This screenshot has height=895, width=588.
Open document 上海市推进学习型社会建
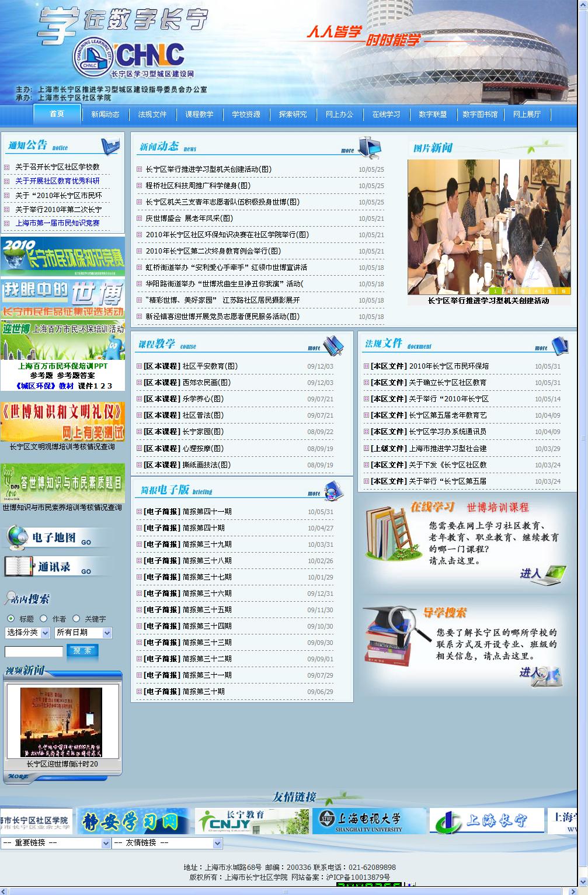coord(447,449)
